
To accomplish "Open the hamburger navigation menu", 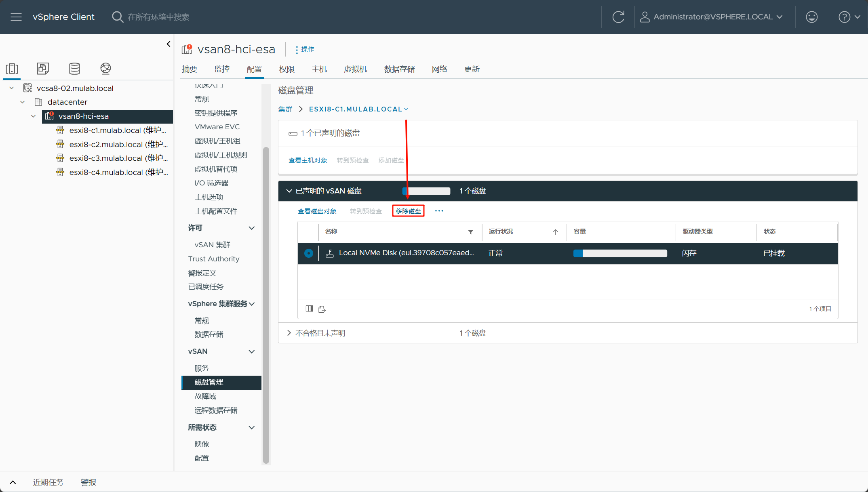I will click(16, 17).
